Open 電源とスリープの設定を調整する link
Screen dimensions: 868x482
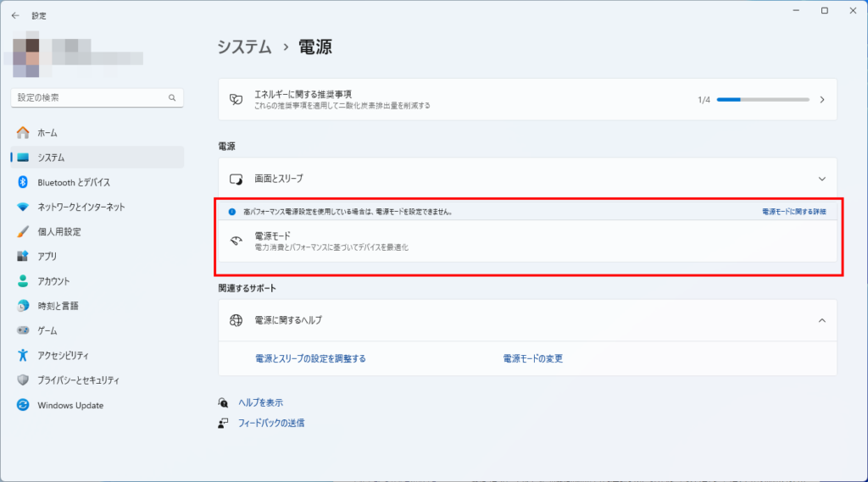click(310, 358)
